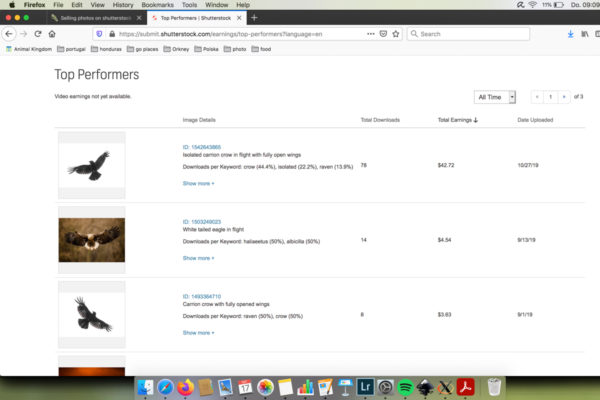This screenshot has height=400, width=600.
Task: Click the browser forward arrow
Action: (24, 34)
